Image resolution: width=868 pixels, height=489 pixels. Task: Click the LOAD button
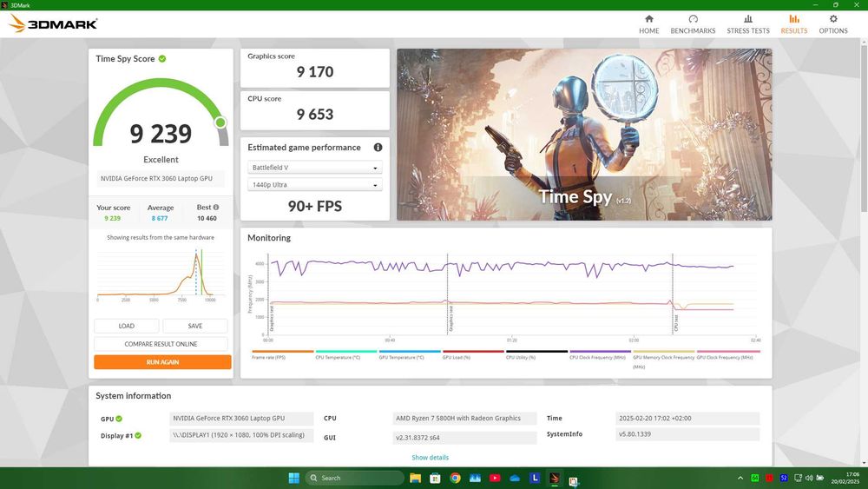(x=126, y=326)
